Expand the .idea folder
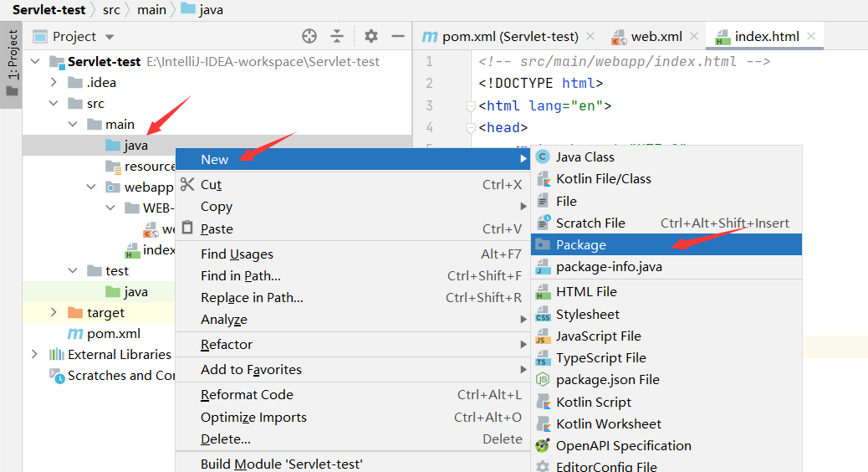This screenshot has width=868, height=472. coord(54,82)
